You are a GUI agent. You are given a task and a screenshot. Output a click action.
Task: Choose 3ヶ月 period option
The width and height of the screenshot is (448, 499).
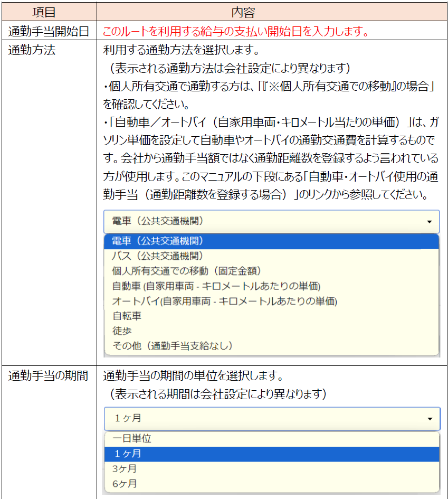click(125, 468)
